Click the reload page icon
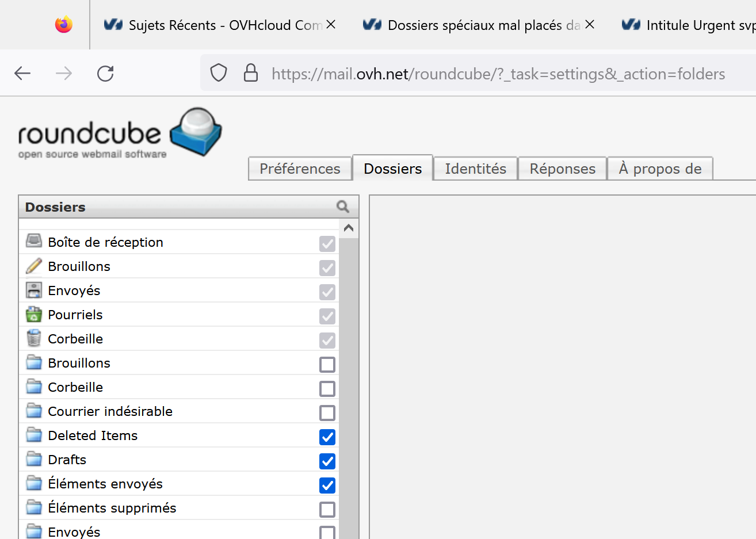This screenshot has height=539, width=756. (105, 74)
